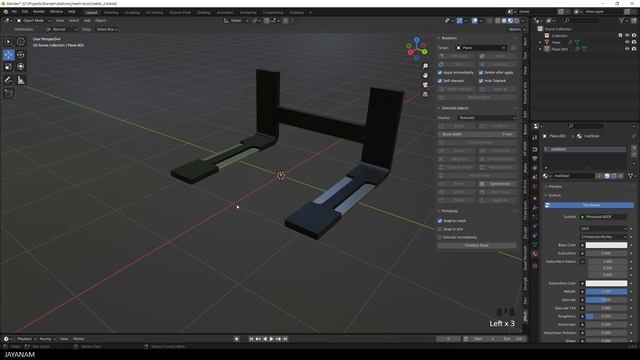Open the viewport Options button
Image resolution: width=640 pixels, height=360 pixels.
click(x=516, y=29)
